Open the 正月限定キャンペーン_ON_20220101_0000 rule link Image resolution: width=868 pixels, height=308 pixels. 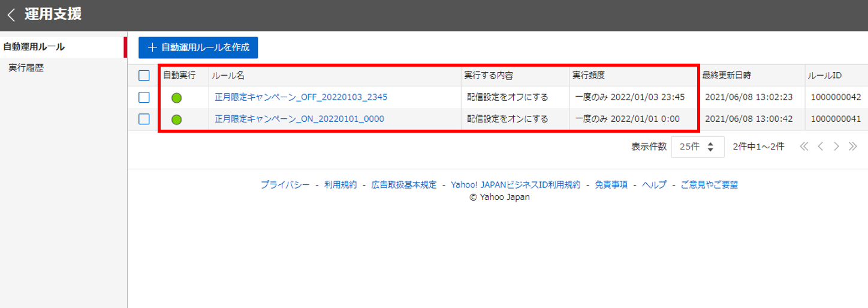click(x=299, y=119)
